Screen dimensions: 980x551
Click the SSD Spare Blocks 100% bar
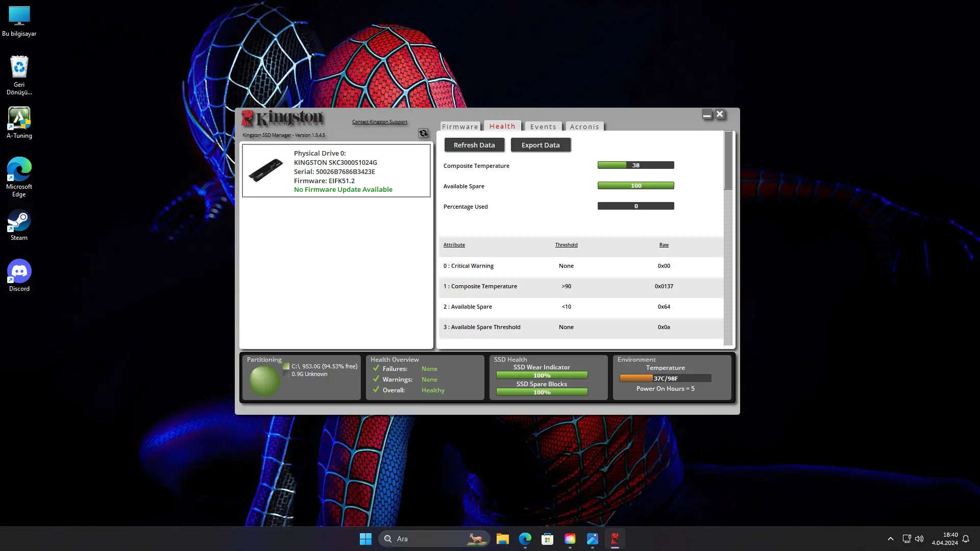pos(542,392)
